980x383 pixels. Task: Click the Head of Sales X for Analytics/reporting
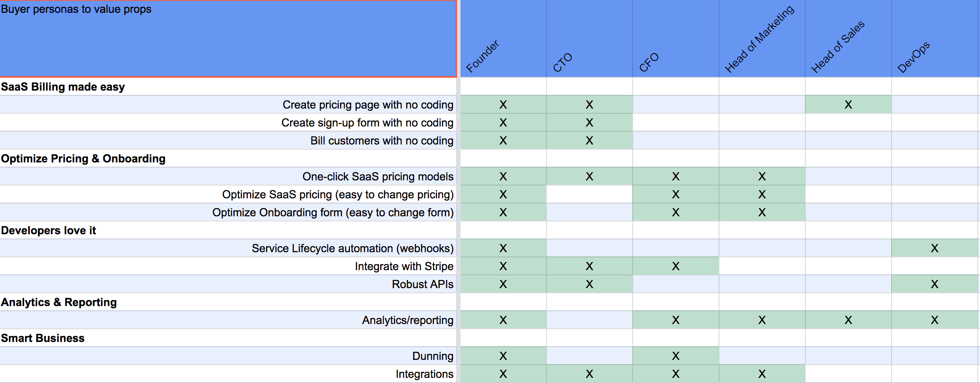[848, 320]
